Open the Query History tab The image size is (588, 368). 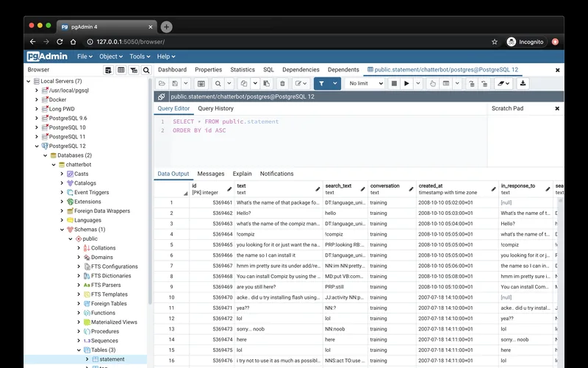tap(215, 108)
